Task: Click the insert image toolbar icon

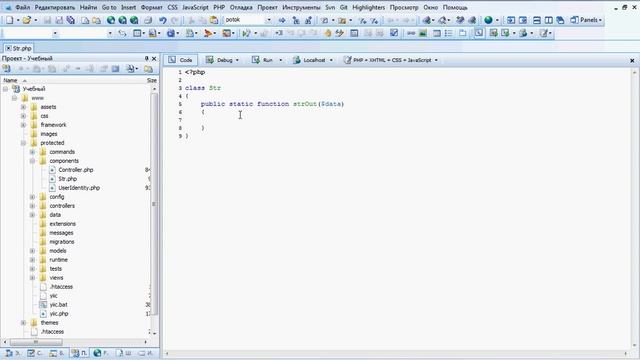Action: tap(423, 33)
